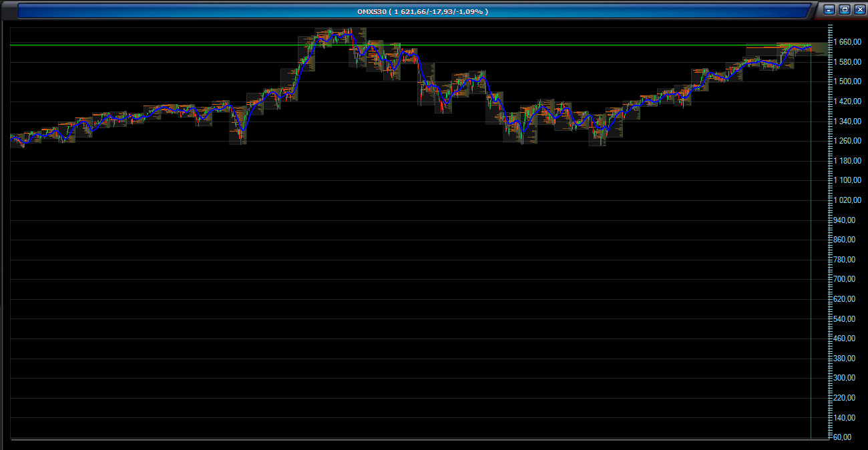Click the OMXS30 title bar text
This screenshot has height=450, width=868.
(423, 11)
